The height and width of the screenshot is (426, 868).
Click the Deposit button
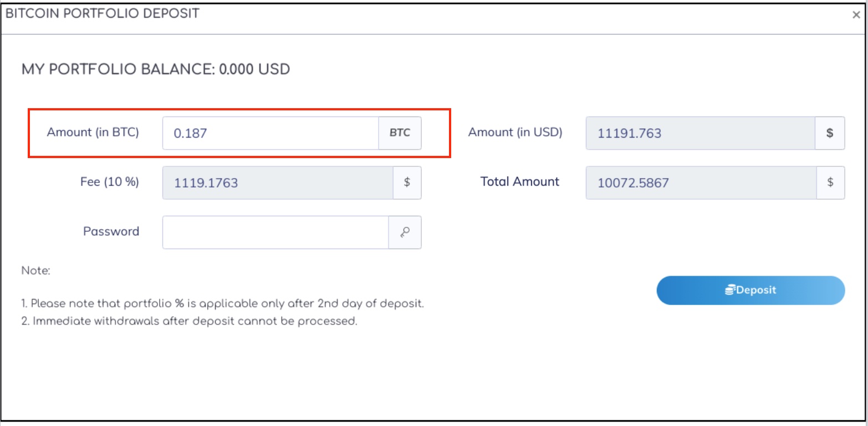tap(750, 290)
